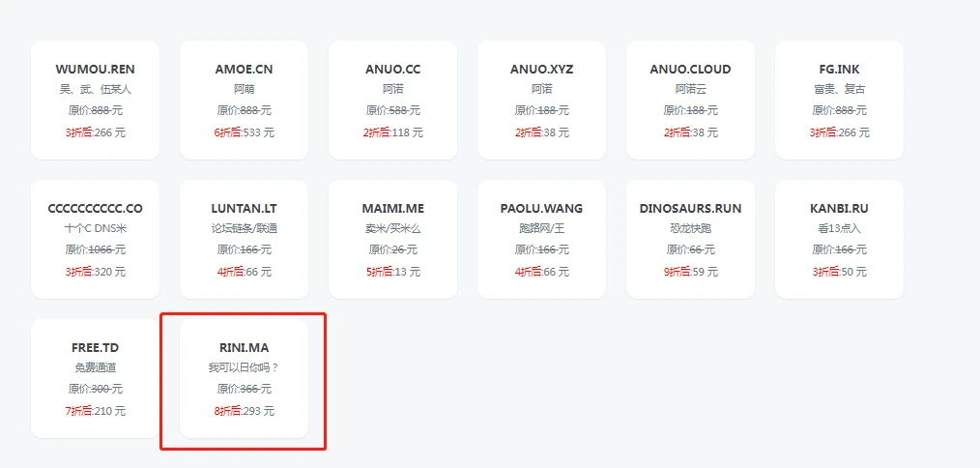Open the PAOLU.WANG domain card
The image size is (980, 468).
[541, 239]
